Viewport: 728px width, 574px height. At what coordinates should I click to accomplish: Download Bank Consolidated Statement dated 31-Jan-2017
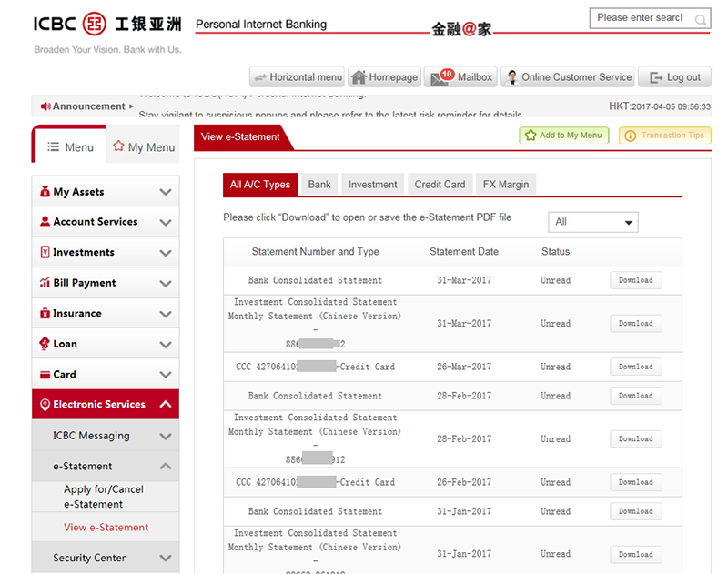(635, 511)
